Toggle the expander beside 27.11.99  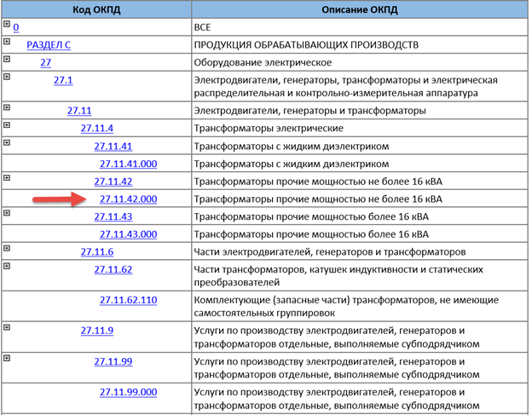coord(7,359)
